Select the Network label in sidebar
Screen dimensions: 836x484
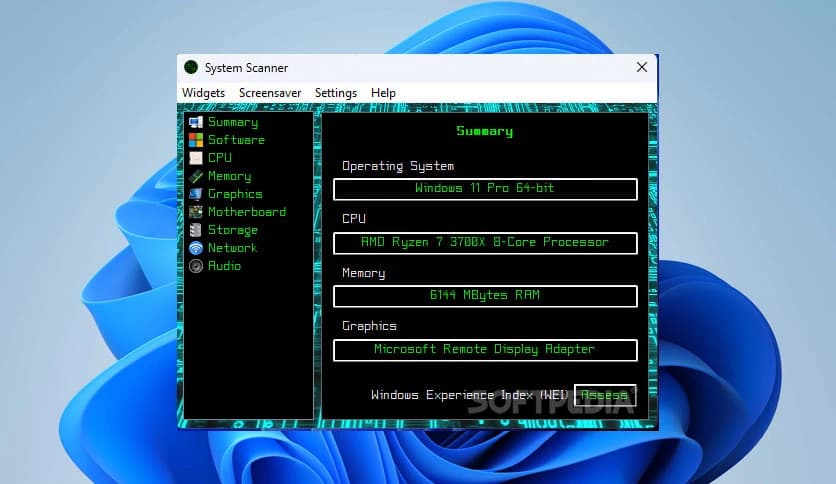pyautogui.click(x=232, y=248)
